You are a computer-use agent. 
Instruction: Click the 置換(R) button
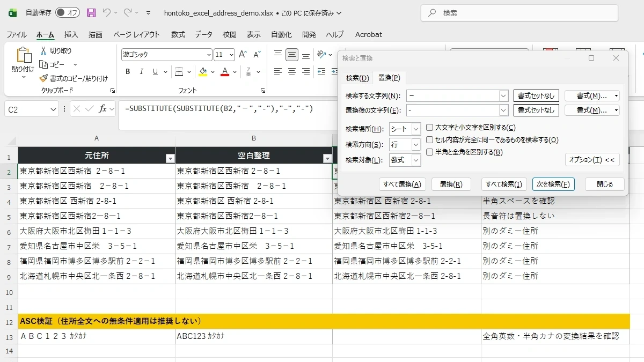[x=451, y=184]
